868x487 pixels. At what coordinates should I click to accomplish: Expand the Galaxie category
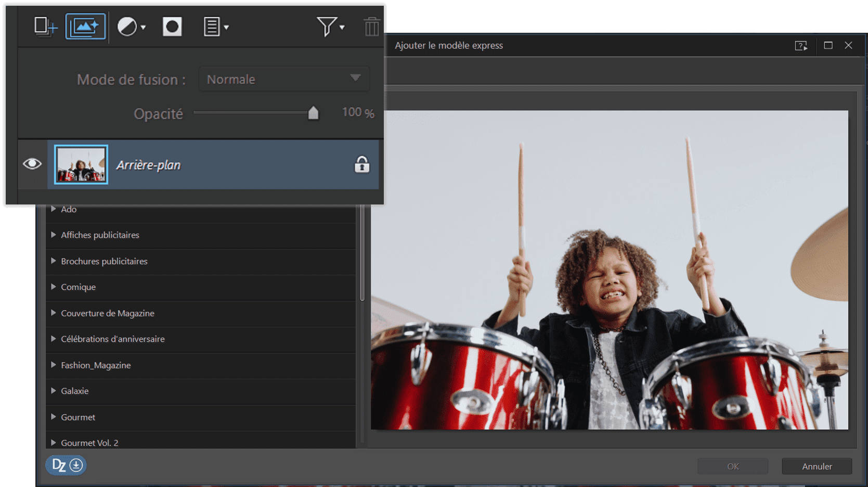[x=53, y=391]
